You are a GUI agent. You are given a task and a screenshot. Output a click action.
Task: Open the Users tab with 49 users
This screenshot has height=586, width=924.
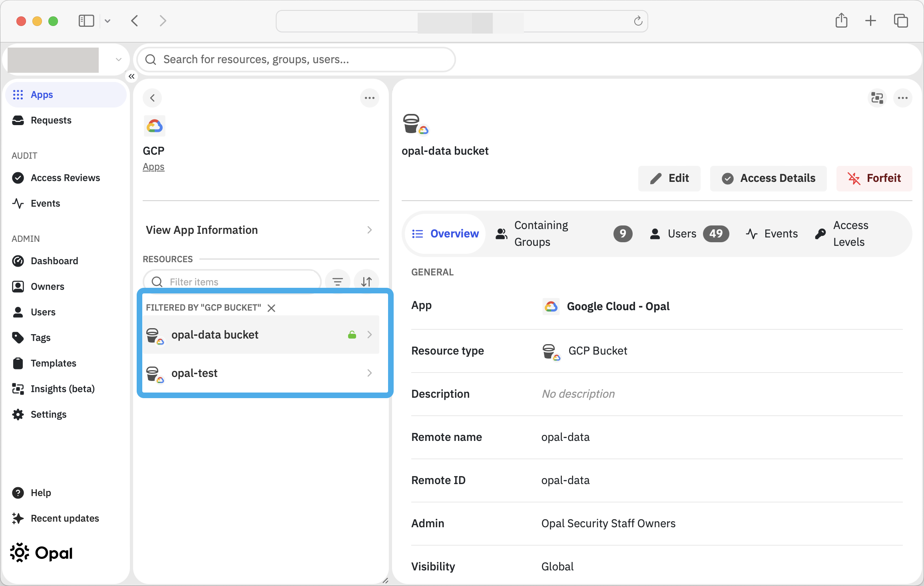pyautogui.click(x=689, y=234)
